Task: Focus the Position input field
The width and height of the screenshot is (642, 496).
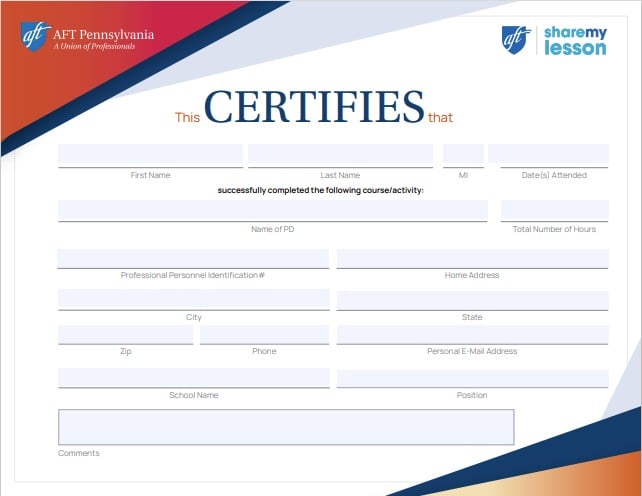Action: coord(472,378)
